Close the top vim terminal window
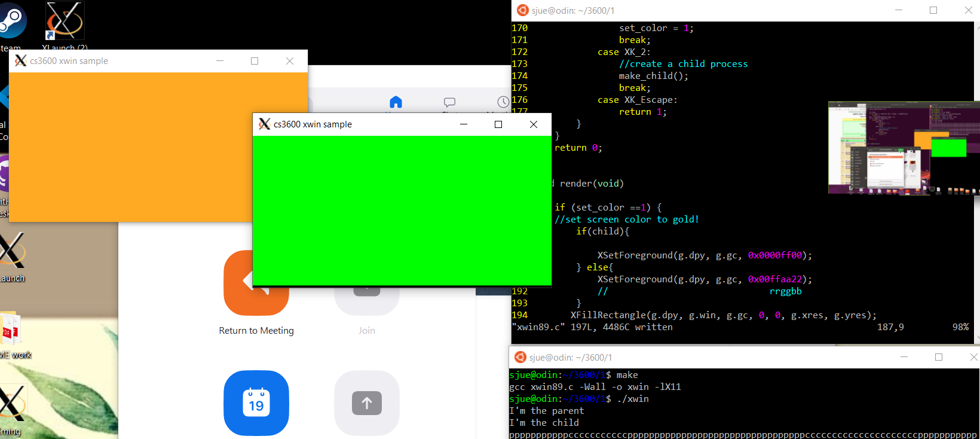980x439 pixels. coord(968,10)
